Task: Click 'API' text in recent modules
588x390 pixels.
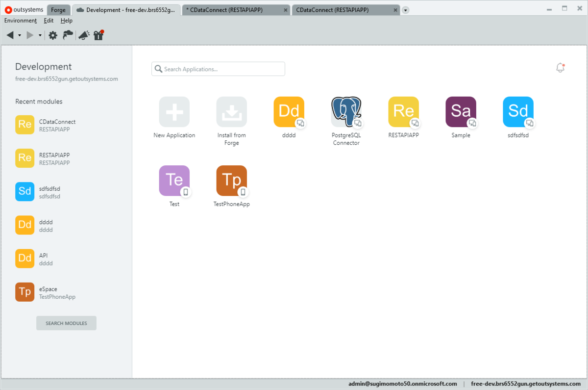Action: tap(43, 256)
